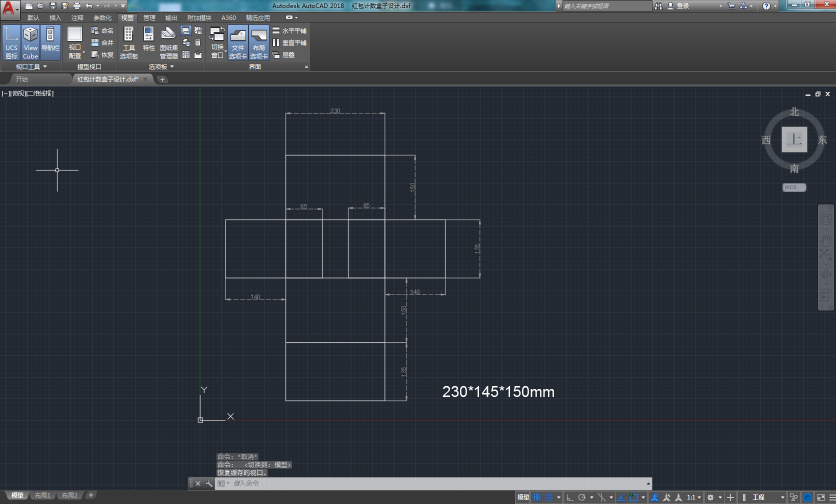Open a drawing with the Open folder icon
Screen dimensions: 836x504
coord(41,6)
